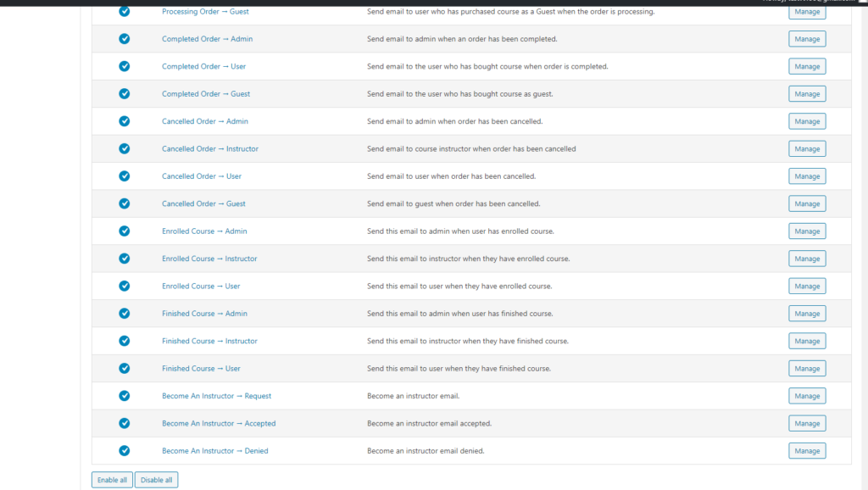Manage the Enrolled Course Admin email
This screenshot has width=868, height=490.
pyautogui.click(x=807, y=231)
